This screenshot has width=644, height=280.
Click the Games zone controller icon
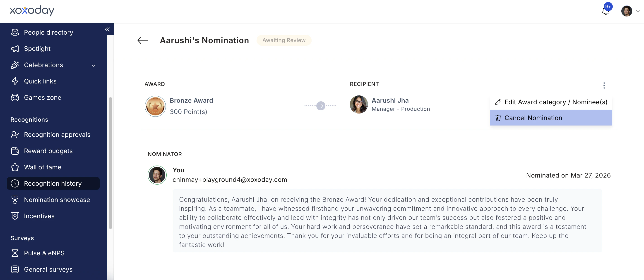tap(15, 97)
